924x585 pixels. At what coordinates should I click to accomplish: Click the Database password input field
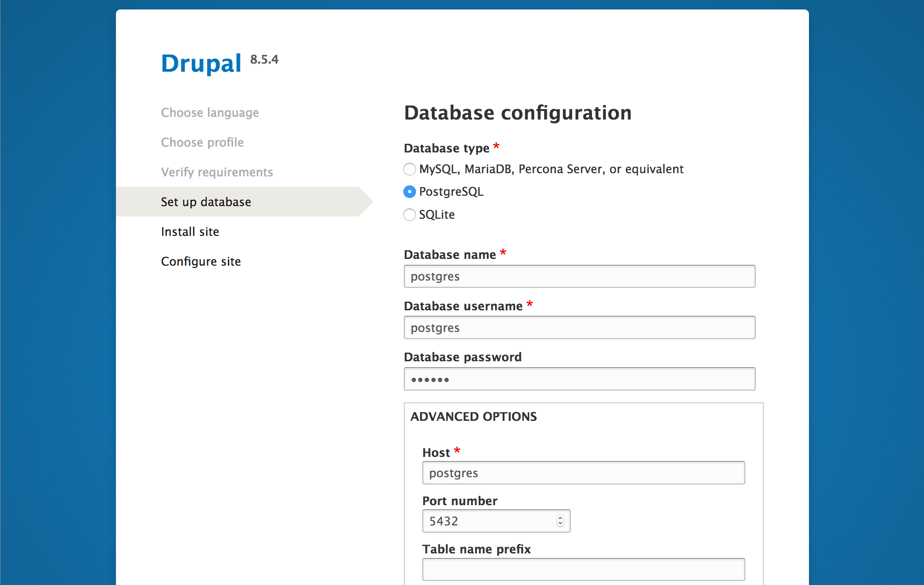pos(580,378)
